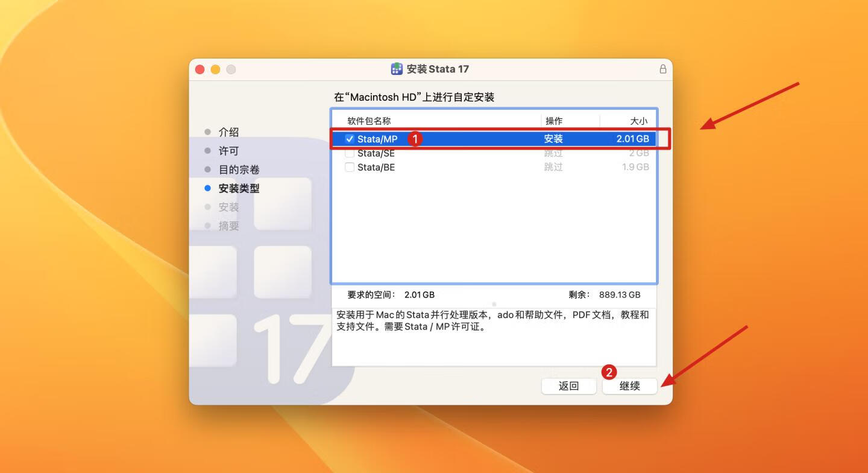Check the Stata/SE package checkbox
The width and height of the screenshot is (868, 473).
click(350, 153)
